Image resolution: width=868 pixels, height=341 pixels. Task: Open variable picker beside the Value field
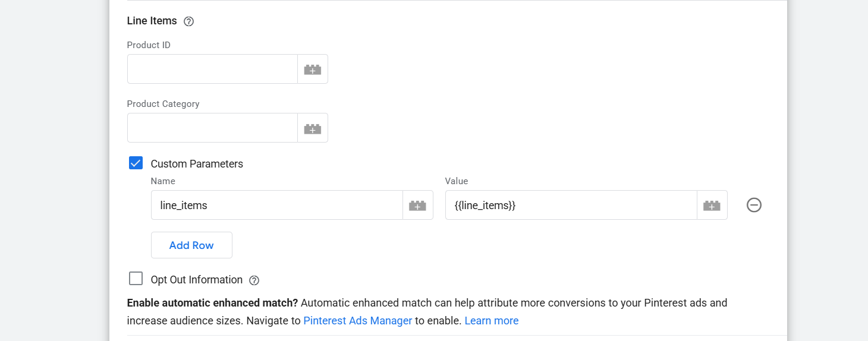coord(712,206)
